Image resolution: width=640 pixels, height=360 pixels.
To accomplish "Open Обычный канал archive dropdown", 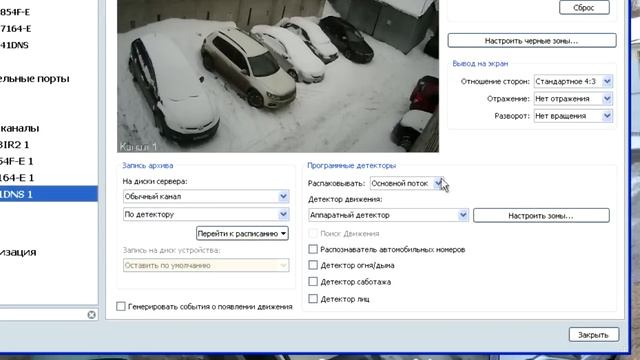I will pos(206,196).
